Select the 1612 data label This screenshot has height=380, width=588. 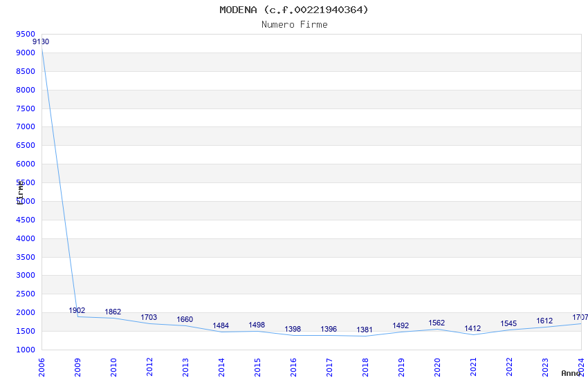point(544,321)
